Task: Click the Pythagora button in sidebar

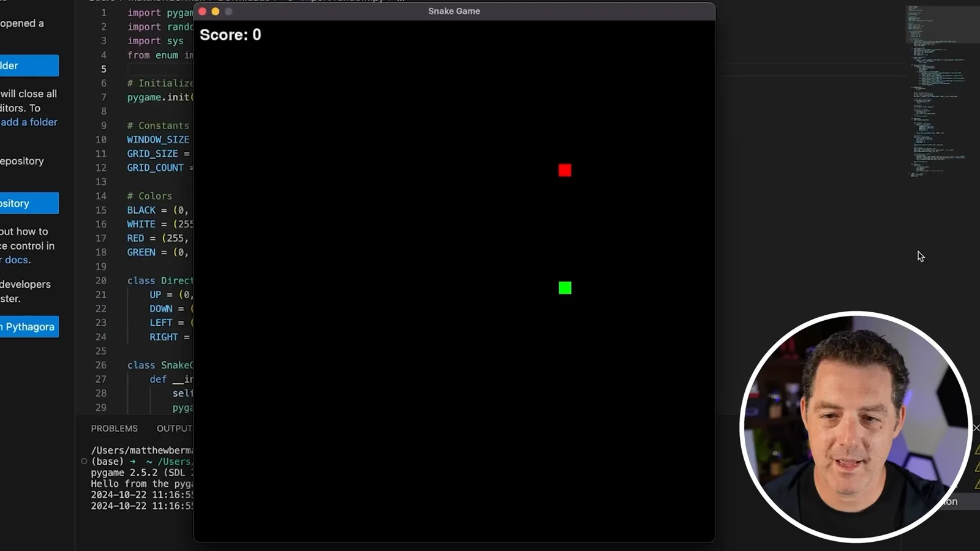Action: click(x=29, y=327)
